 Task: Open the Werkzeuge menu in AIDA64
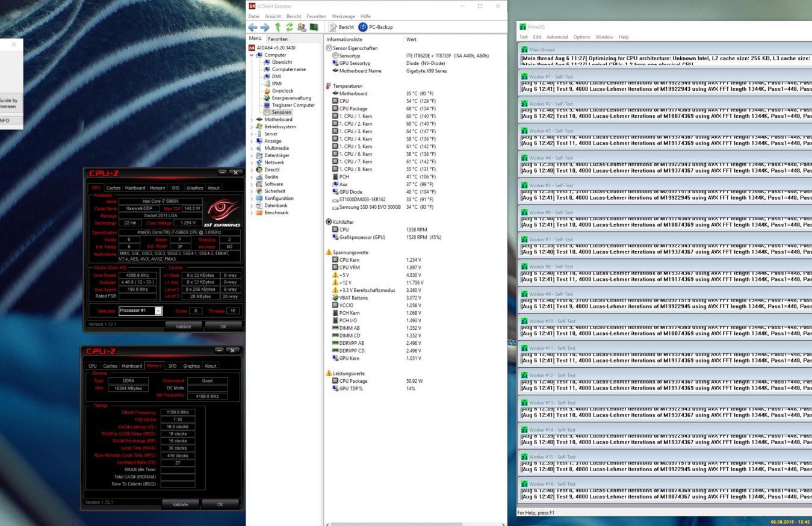pos(344,16)
